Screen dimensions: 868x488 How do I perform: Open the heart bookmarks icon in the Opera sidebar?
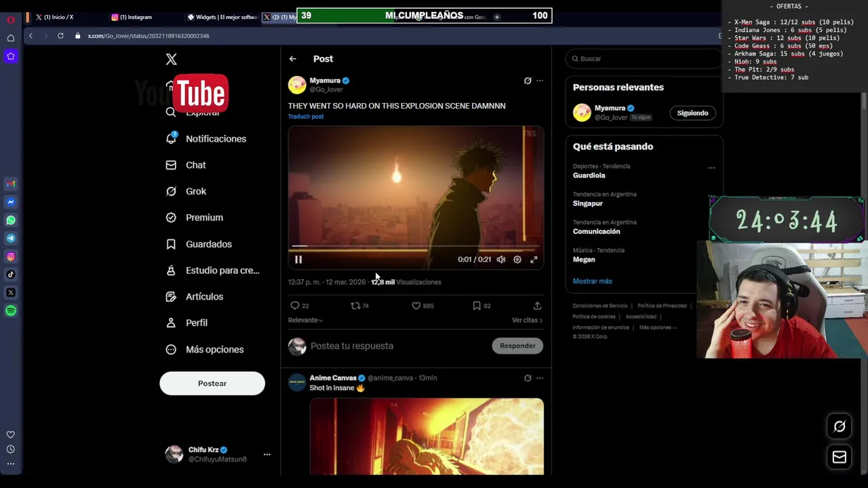tap(11, 435)
